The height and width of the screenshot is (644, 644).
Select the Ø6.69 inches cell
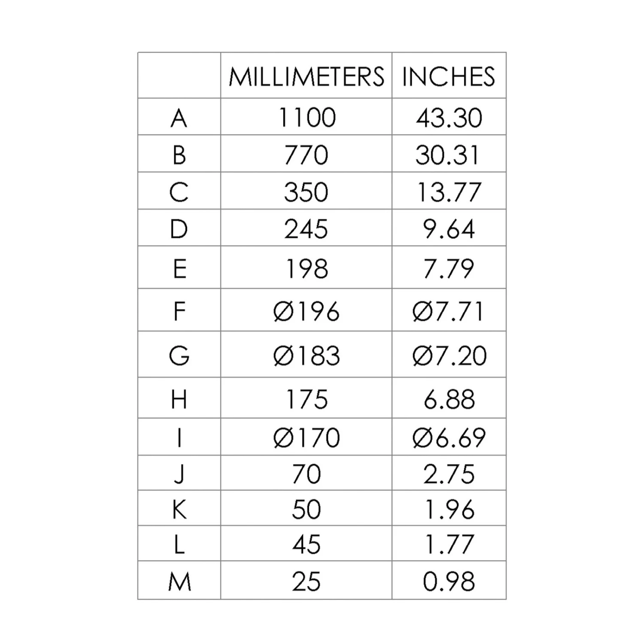click(449, 437)
